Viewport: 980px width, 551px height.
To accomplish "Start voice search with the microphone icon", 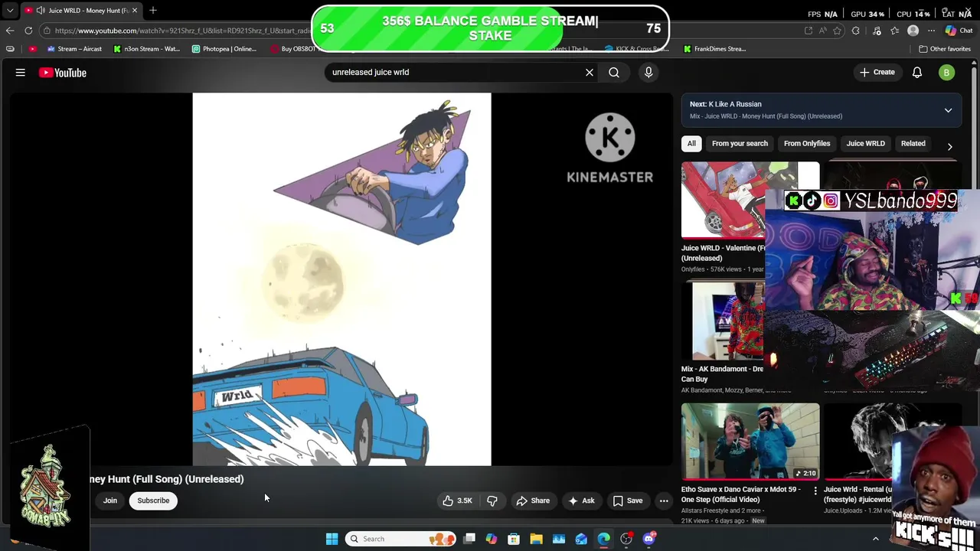I will click(648, 73).
